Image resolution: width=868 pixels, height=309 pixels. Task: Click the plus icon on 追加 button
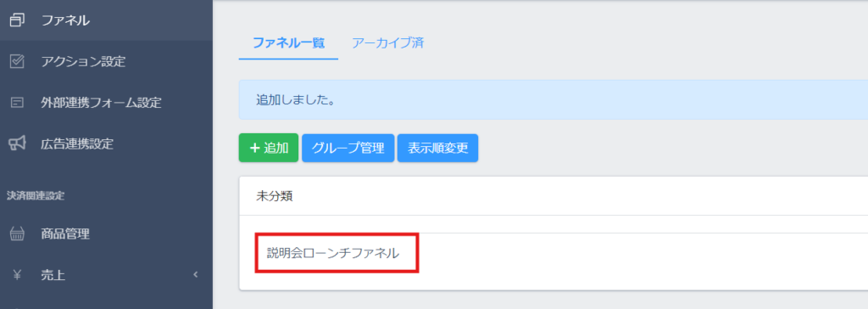[255, 148]
